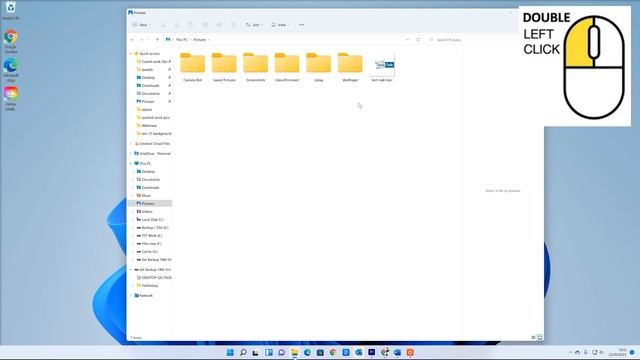Go back with the Back arrow

point(132,40)
